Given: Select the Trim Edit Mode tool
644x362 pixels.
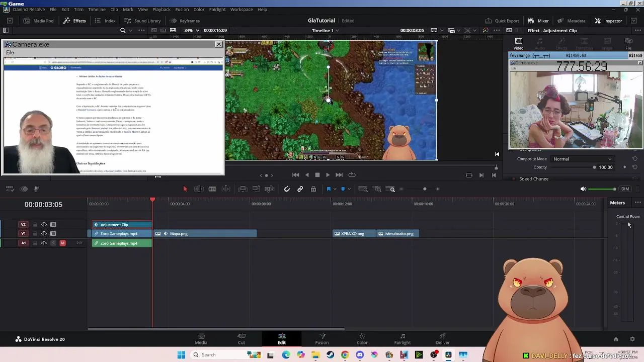Looking at the screenshot, I should 199,189.
